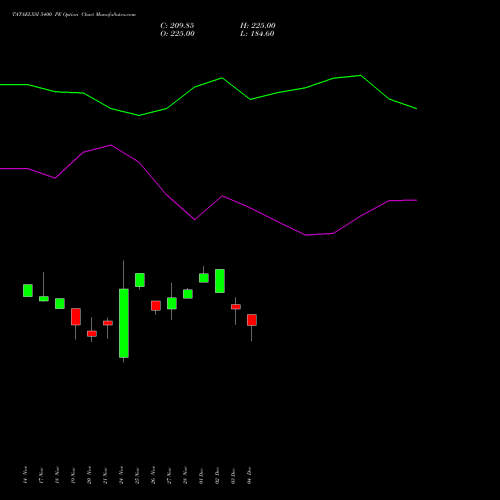Click the 26 Nov date label

tap(153, 475)
